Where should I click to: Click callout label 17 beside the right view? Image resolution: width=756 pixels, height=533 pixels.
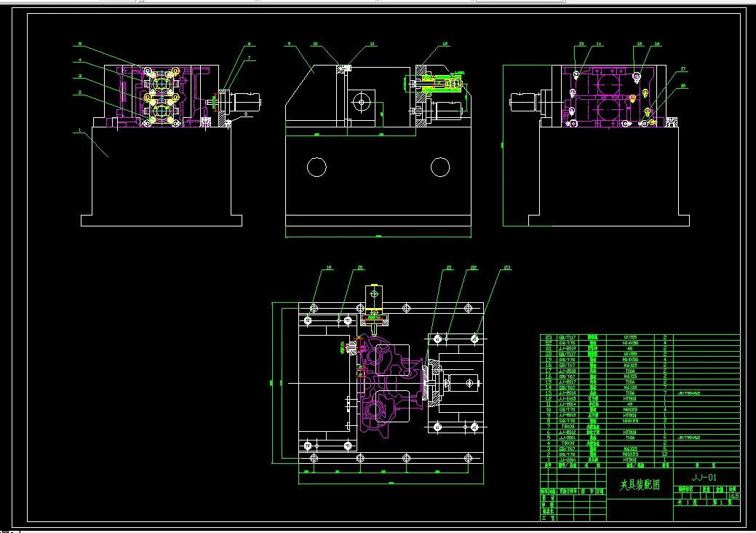(x=683, y=69)
